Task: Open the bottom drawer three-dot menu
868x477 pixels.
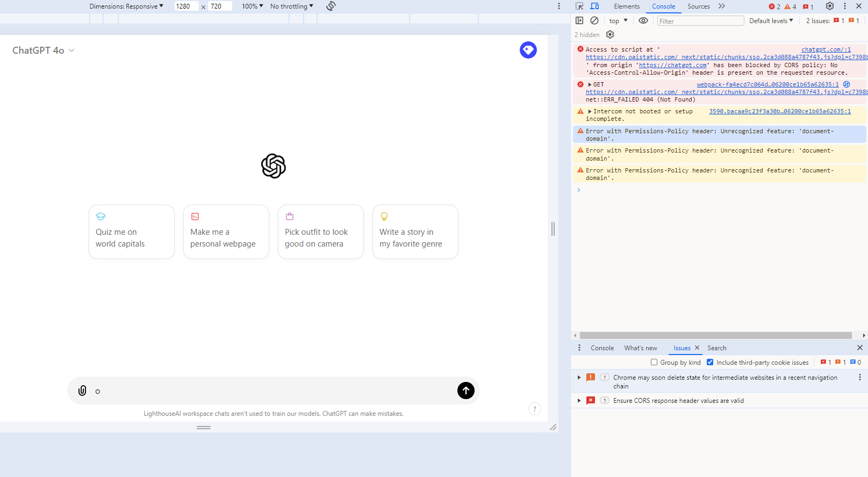Action: click(579, 348)
